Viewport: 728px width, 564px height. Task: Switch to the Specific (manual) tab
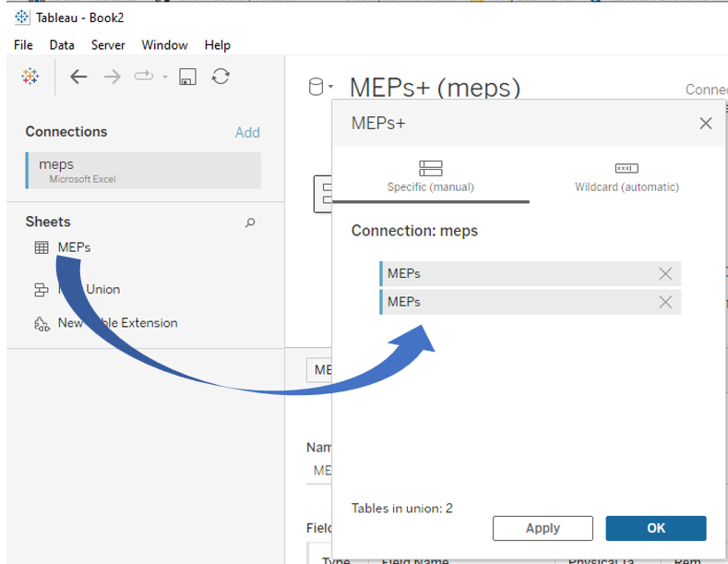pos(430,177)
